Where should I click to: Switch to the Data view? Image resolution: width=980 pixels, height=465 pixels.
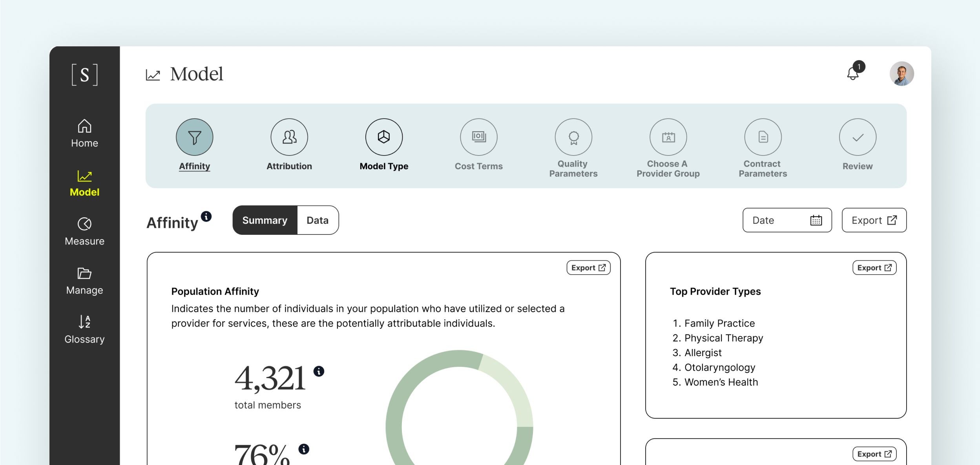click(318, 220)
